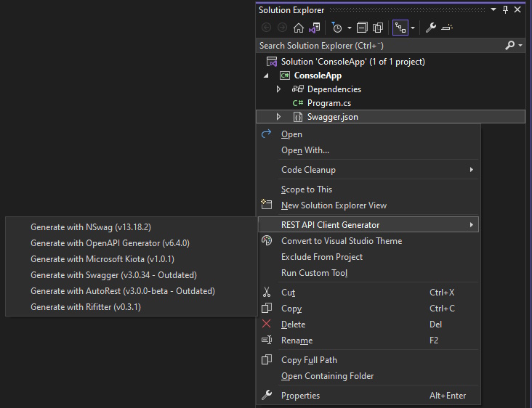Click the red X Delete icon
Screen dimensions: 532x408
pyautogui.click(x=266, y=324)
